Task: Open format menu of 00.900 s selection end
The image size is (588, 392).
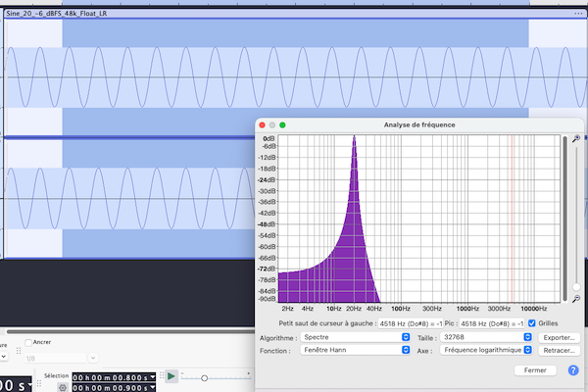Action: click(153, 387)
